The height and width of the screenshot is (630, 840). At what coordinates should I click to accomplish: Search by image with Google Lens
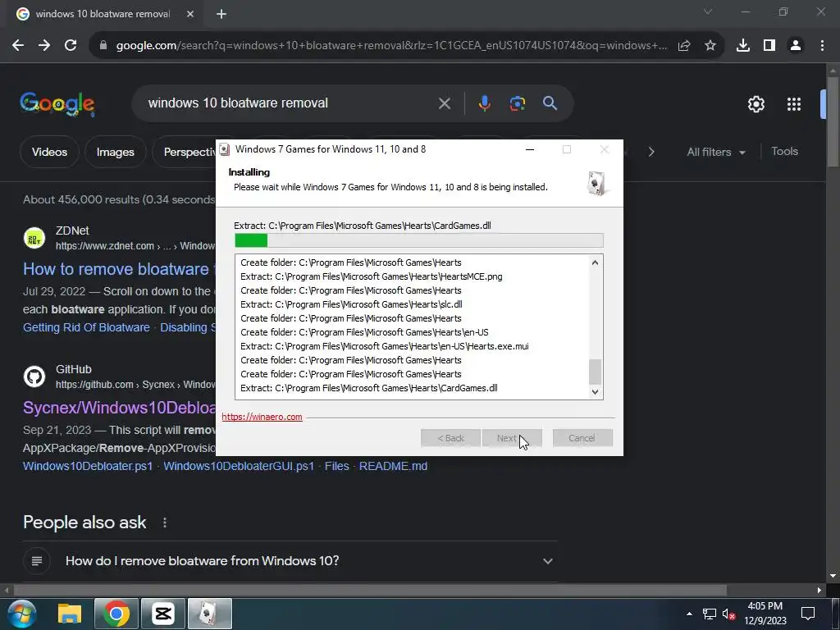[x=517, y=103]
